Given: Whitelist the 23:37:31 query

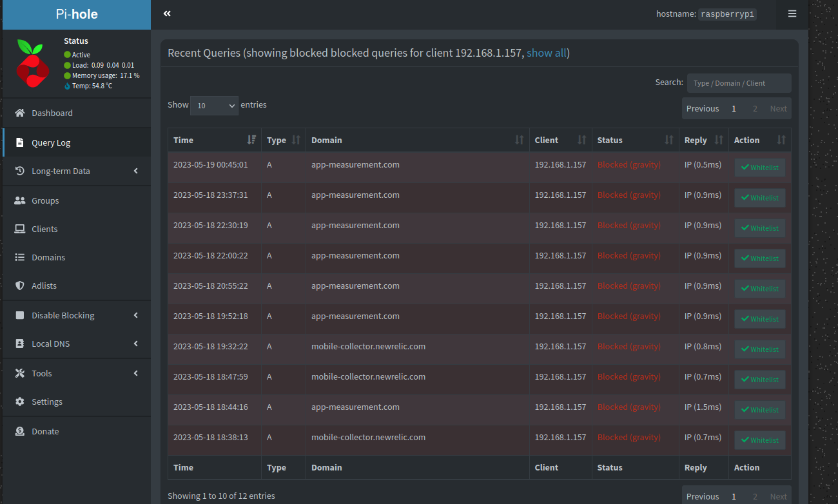Looking at the screenshot, I should 760,198.
